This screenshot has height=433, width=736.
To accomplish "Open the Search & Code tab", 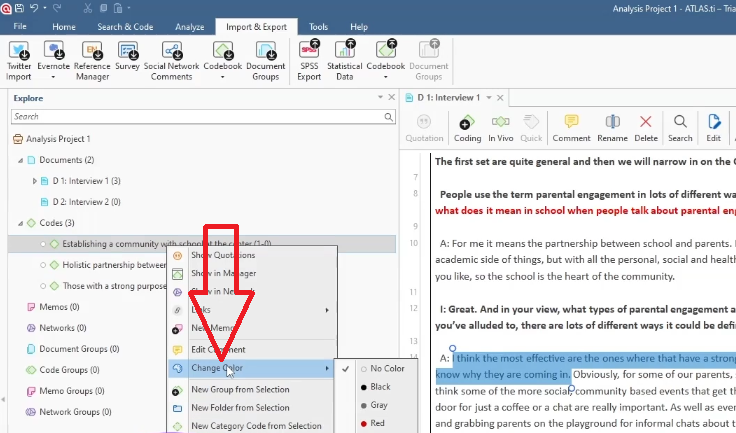I will pyautogui.click(x=125, y=27).
